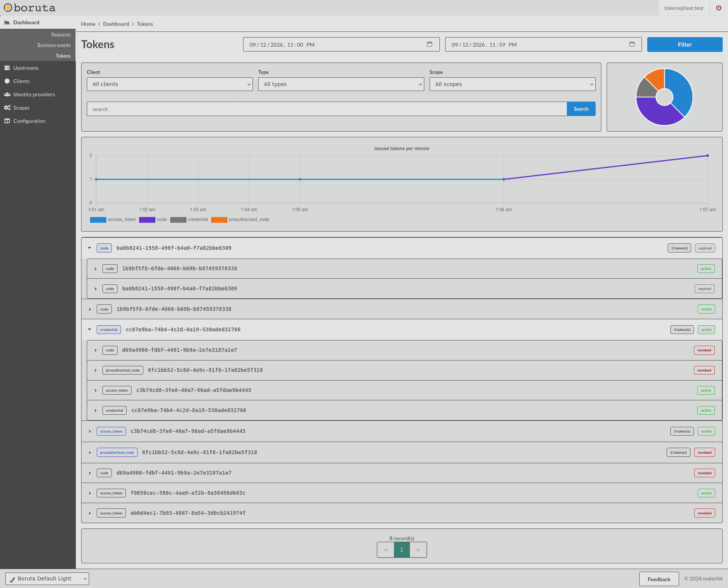Open the All scopes dropdown

pos(513,84)
